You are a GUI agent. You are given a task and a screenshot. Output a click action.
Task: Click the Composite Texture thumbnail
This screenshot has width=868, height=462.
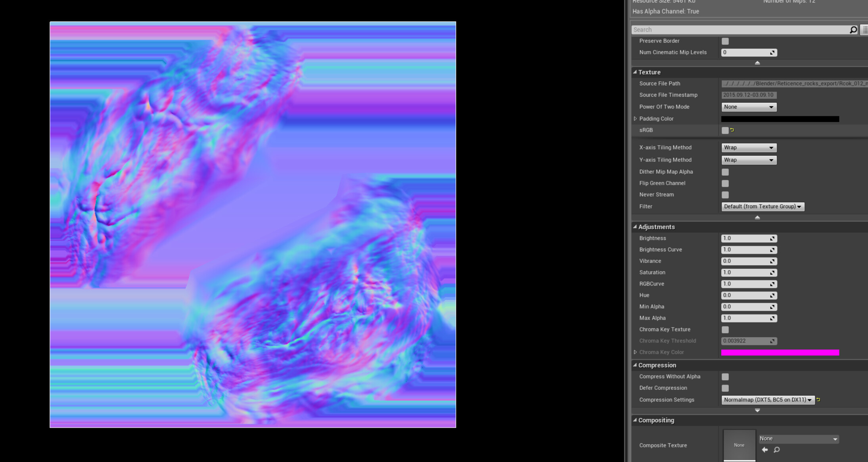(739, 445)
